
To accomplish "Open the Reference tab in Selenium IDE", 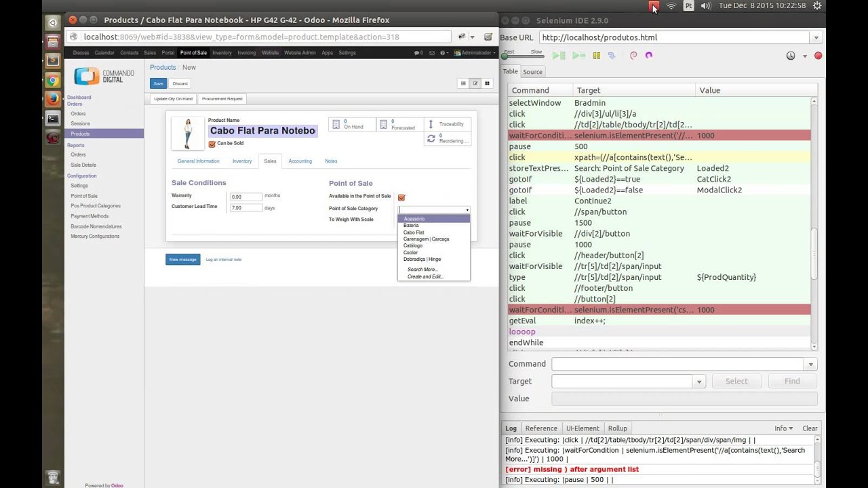I will click(541, 428).
